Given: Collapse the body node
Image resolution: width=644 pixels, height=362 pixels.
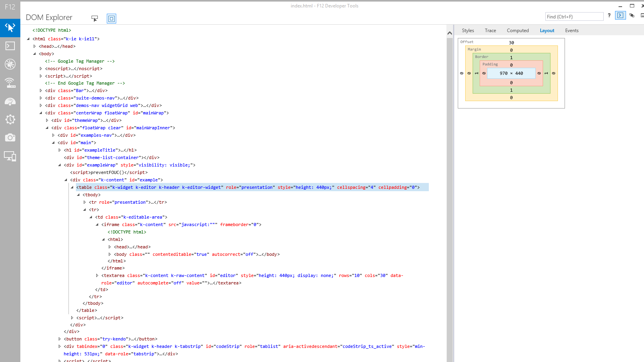Looking at the screenshot, I should [x=34, y=54].
